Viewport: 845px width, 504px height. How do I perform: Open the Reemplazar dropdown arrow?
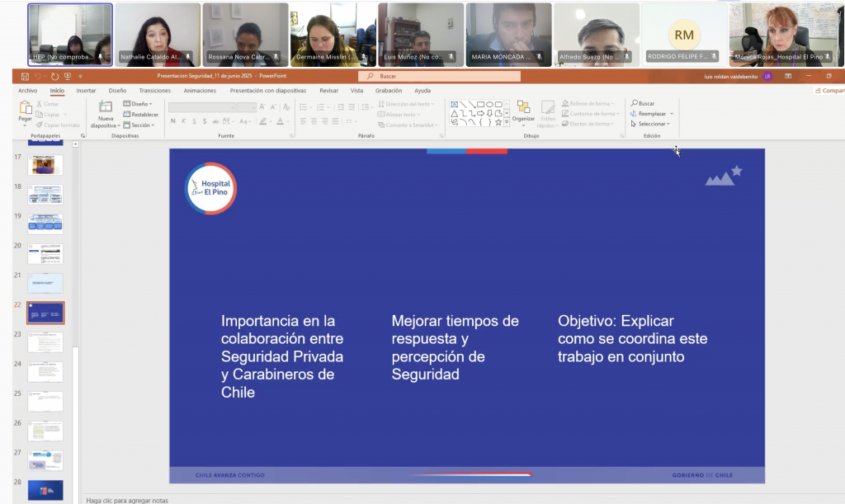tap(672, 114)
